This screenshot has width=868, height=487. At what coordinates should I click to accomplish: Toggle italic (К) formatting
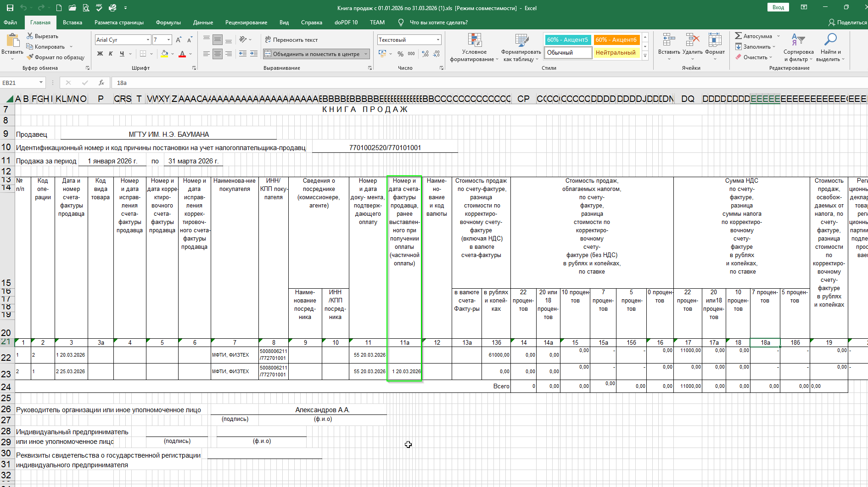point(111,54)
